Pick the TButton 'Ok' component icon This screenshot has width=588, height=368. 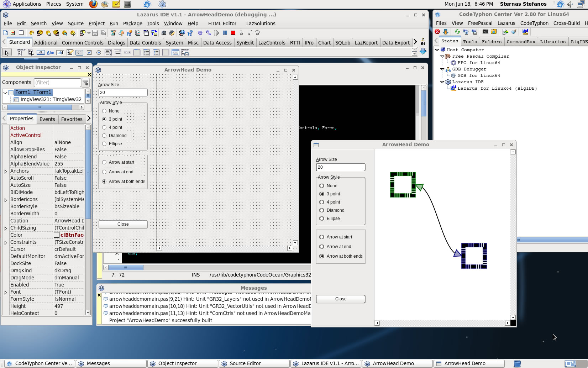(41, 53)
